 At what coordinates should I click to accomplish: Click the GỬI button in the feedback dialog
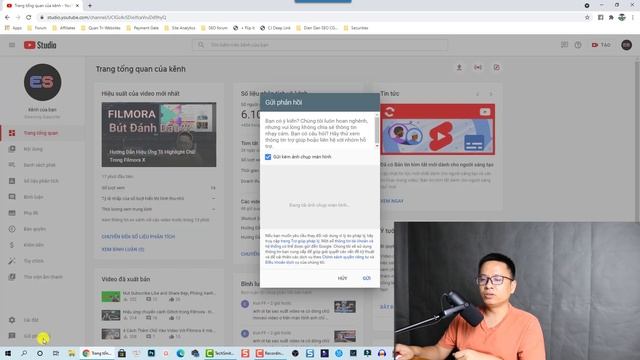(x=367, y=278)
